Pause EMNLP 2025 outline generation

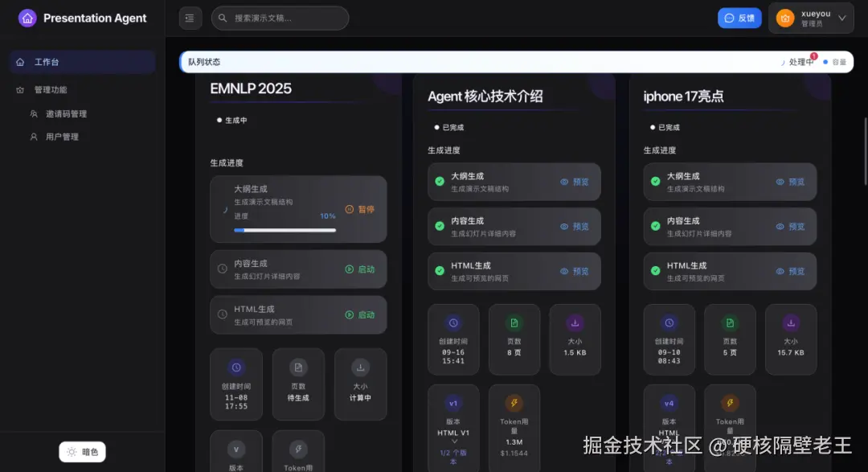(x=360, y=209)
